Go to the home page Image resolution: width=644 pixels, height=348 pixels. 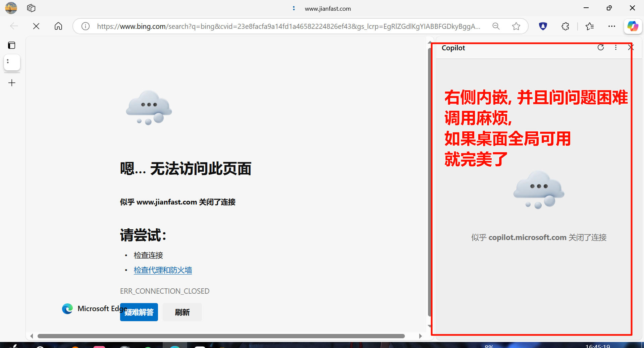coord(58,26)
